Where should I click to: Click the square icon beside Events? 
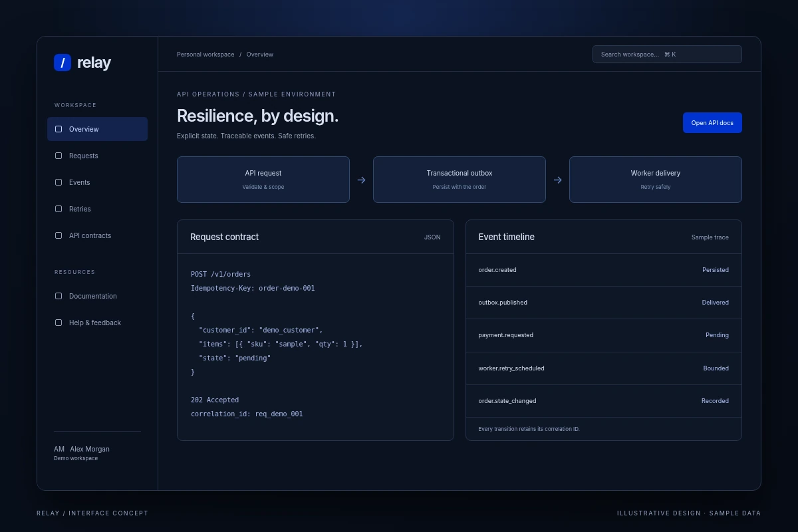point(59,182)
